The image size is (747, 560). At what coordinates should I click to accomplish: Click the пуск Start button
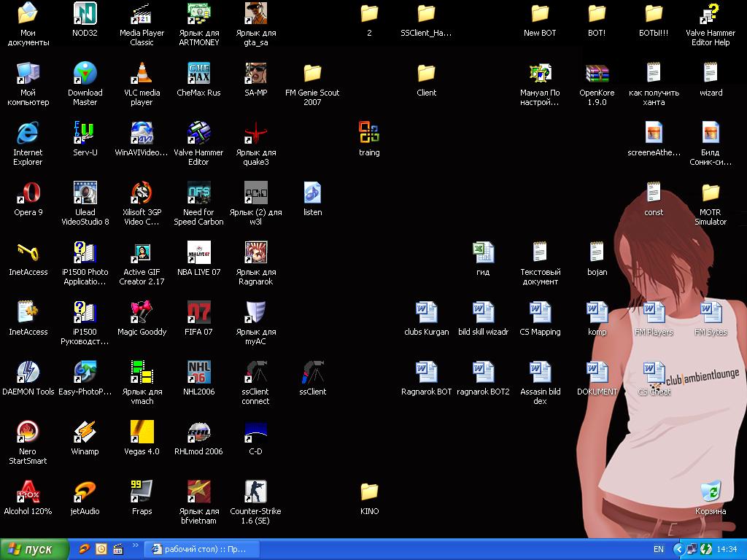(x=34, y=549)
